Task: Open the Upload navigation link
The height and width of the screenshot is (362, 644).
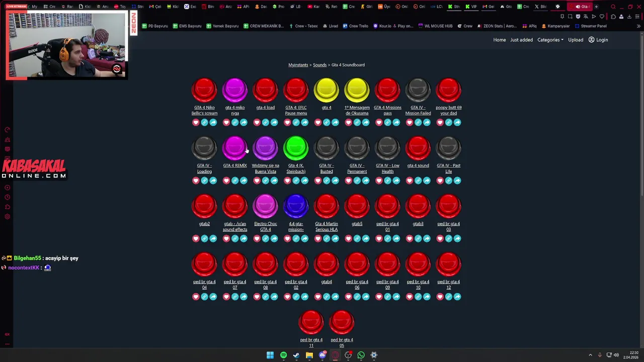Action: pyautogui.click(x=576, y=40)
